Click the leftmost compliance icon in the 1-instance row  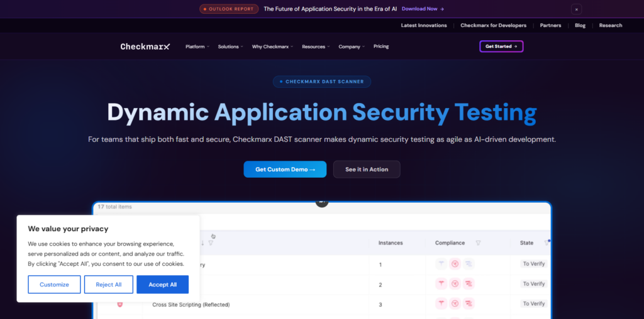441,264
